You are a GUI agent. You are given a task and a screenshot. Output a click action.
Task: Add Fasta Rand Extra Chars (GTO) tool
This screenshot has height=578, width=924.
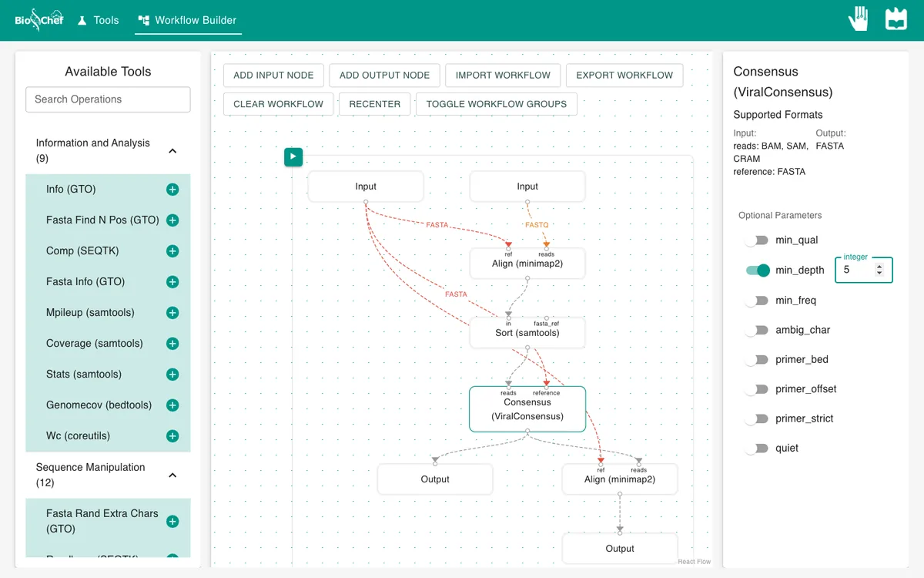172,522
